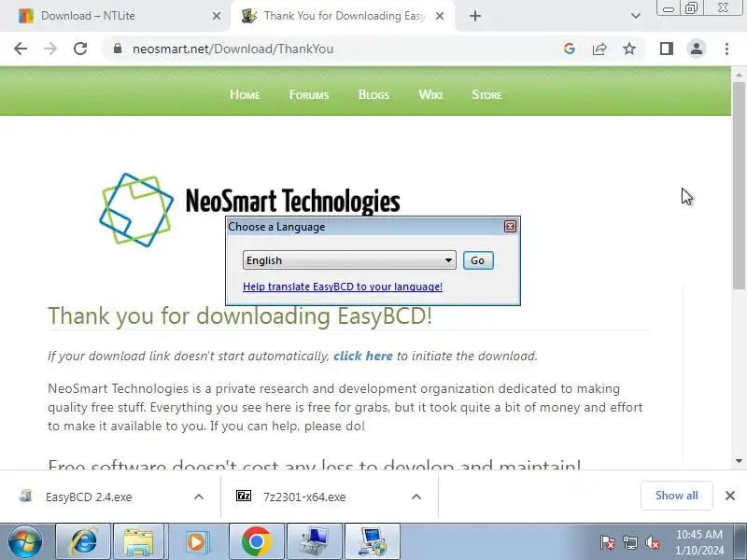
Task: Open the Blogs navigation link
Action: pos(374,95)
